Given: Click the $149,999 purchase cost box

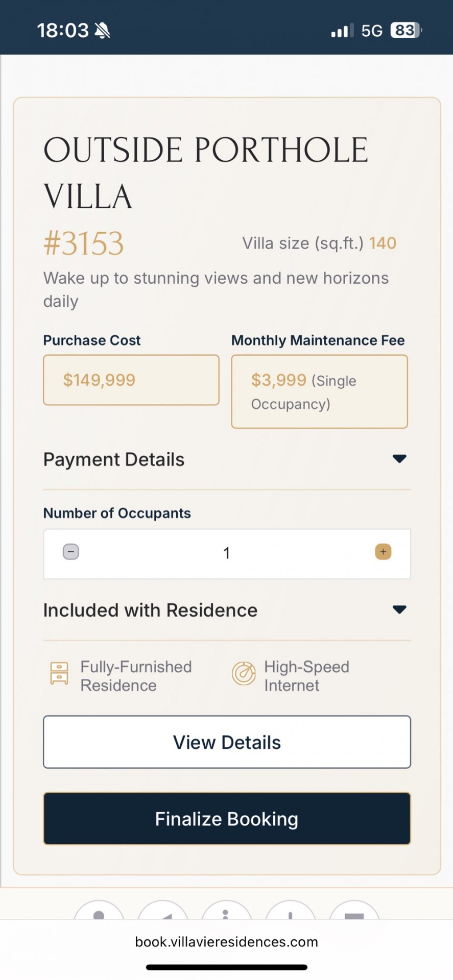Looking at the screenshot, I should [131, 380].
